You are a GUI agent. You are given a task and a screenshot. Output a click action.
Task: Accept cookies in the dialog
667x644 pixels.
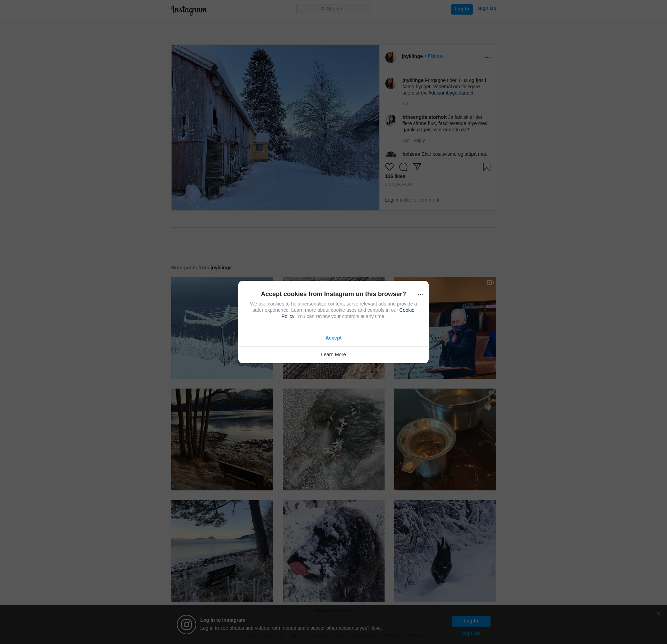click(333, 338)
